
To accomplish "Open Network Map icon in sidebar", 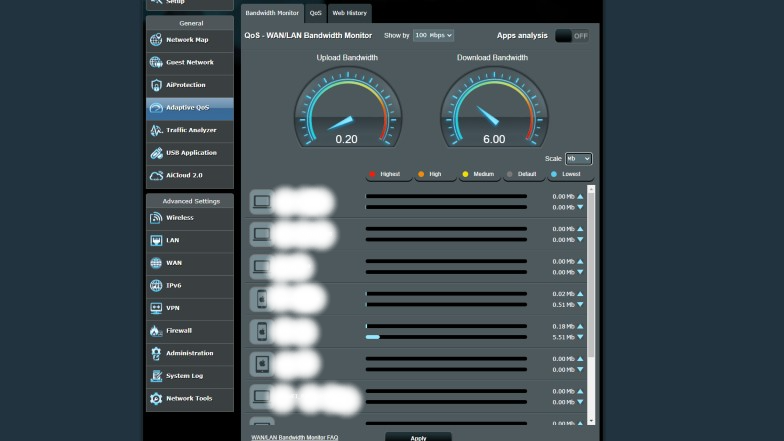I will pos(156,40).
